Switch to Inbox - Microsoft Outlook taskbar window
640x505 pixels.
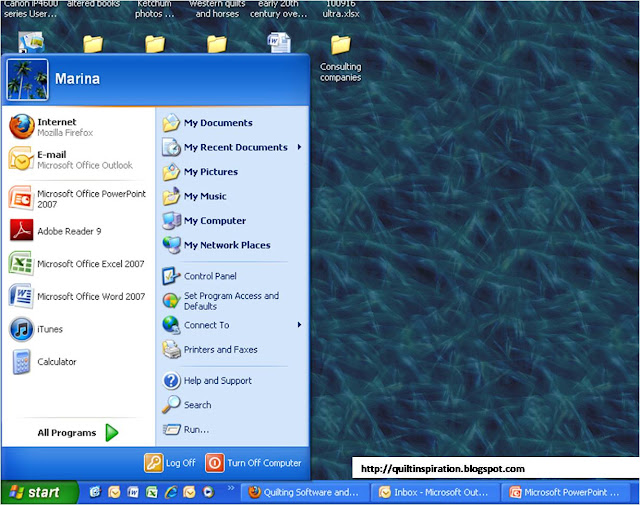pyautogui.click(x=435, y=493)
